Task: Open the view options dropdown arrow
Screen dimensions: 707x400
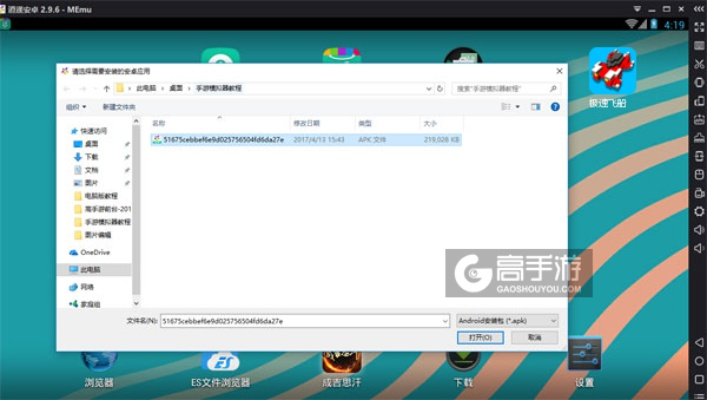Action: click(x=517, y=106)
